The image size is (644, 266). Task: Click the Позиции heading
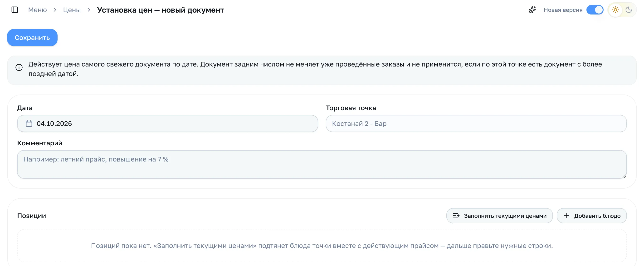click(31, 216)
